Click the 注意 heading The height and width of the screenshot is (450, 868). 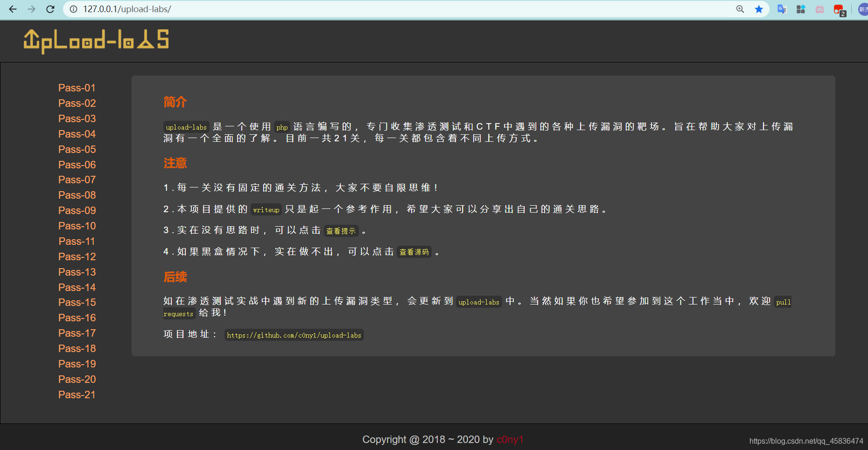point(175,163)
